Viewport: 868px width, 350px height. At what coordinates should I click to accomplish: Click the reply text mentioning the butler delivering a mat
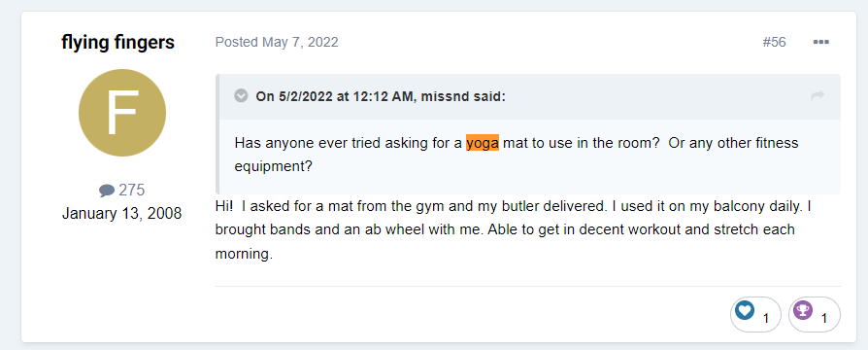[411, 207]
